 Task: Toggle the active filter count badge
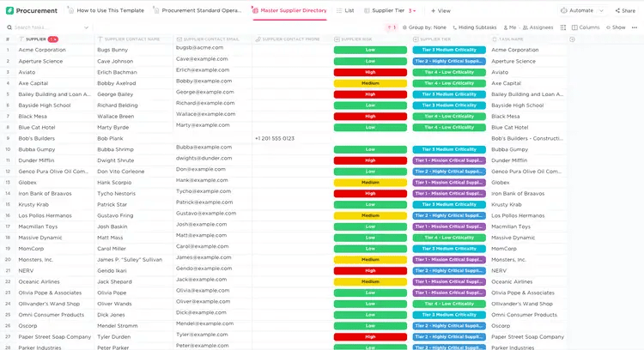pos(392,27)
